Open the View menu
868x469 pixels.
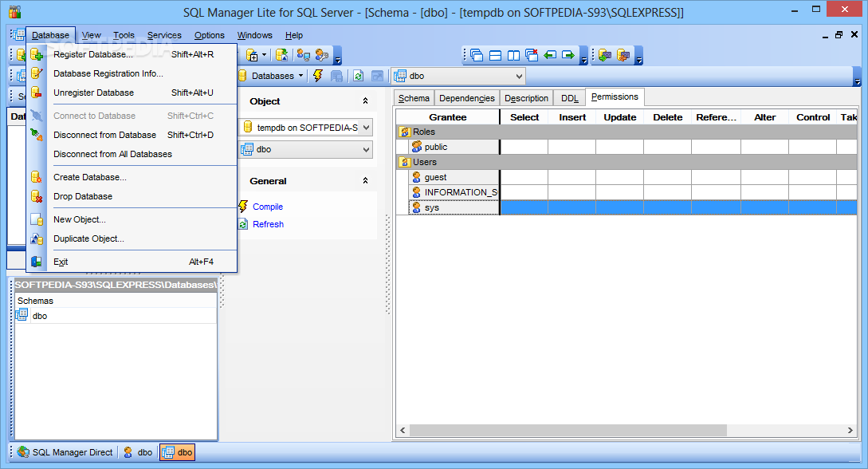point(92,35)
